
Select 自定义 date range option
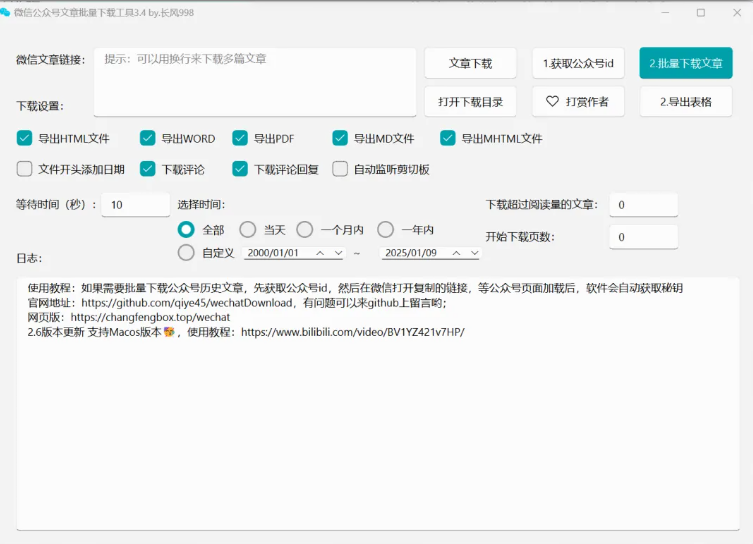pyautogui.click(x=186, y=253)
